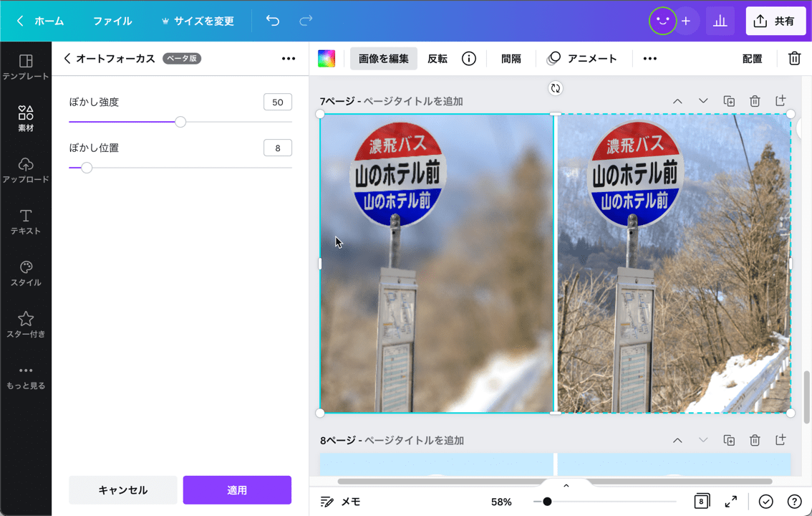This screenshot has height=516, width=812.
Task: Open the analytics bar chart icon
Action: [x=720, y=21]
